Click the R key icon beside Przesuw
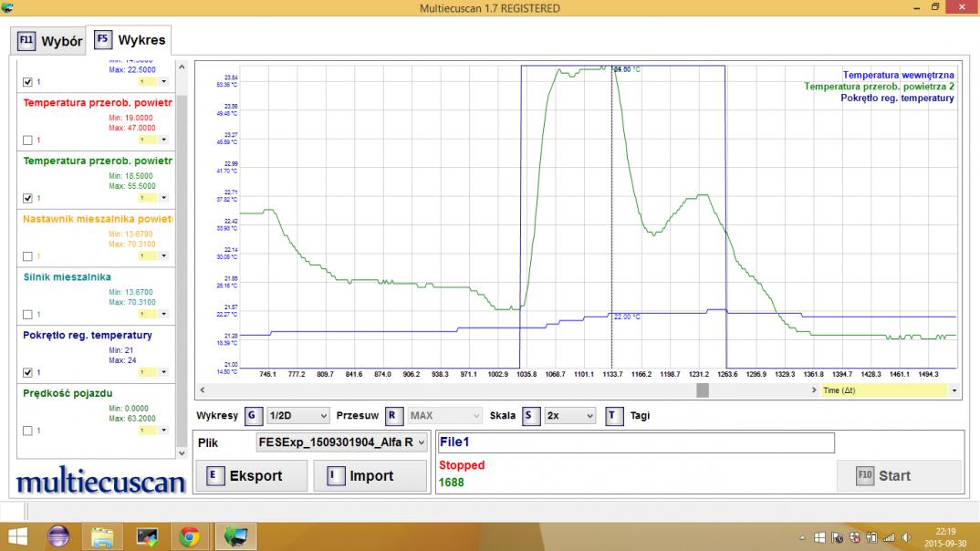Image resolution: width=980 pixels, height=551 pixels. pos(392,415)
